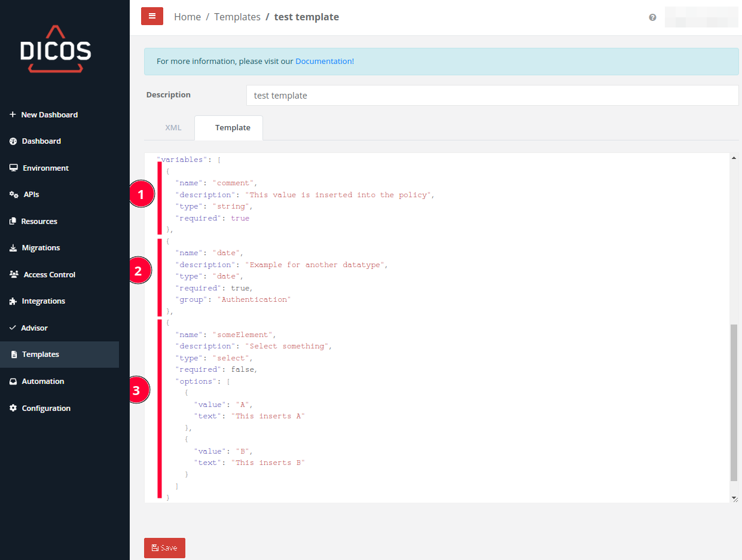Click the Dashboard palette icon in sidebar

(x=13, y=142)
